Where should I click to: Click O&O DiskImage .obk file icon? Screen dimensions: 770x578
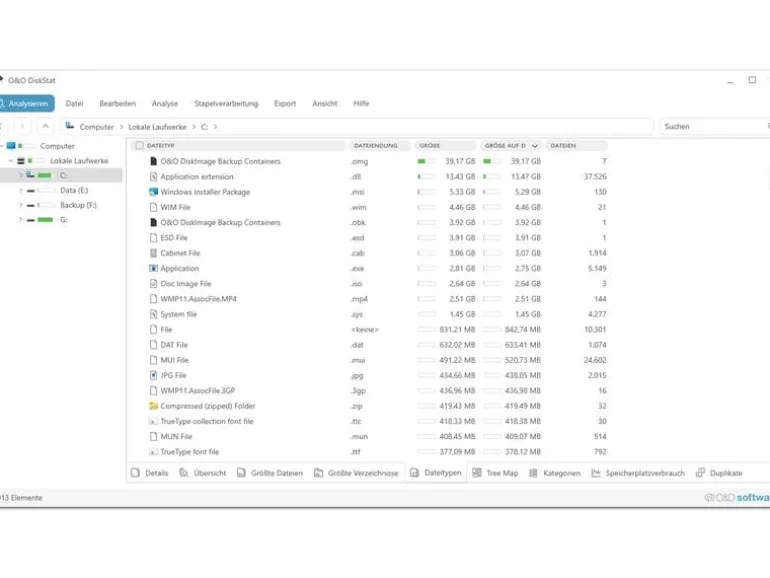[153, 222]
